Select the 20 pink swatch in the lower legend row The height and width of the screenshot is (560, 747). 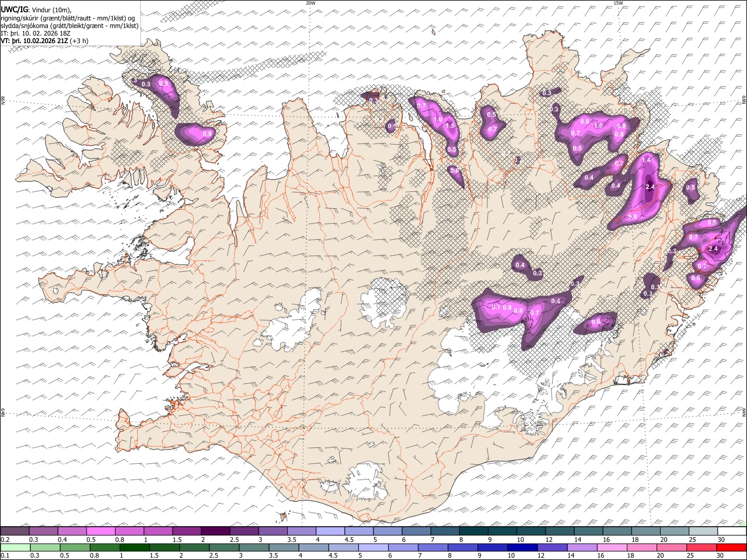pyautogui.click(x=671, y=548)
